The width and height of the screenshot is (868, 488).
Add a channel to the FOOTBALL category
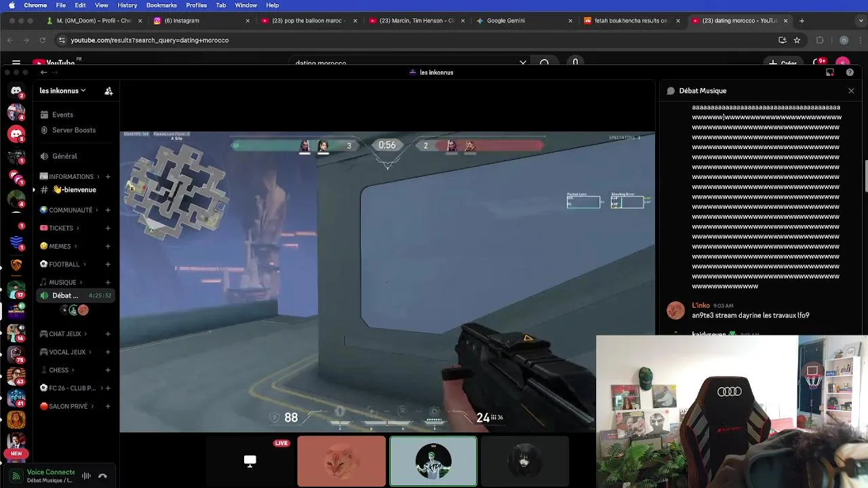(108, 264)
